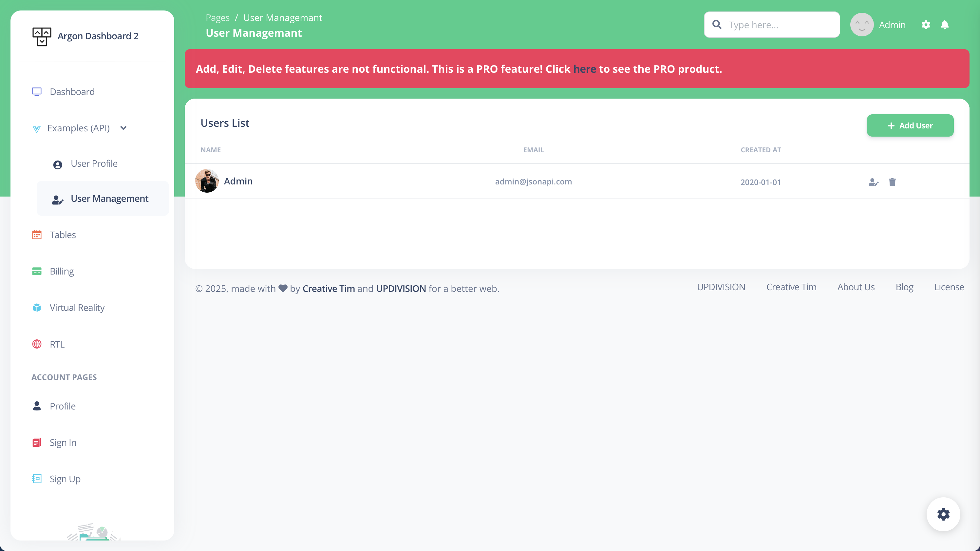Open the License footer link
The image size is (980, 551).
949,287
